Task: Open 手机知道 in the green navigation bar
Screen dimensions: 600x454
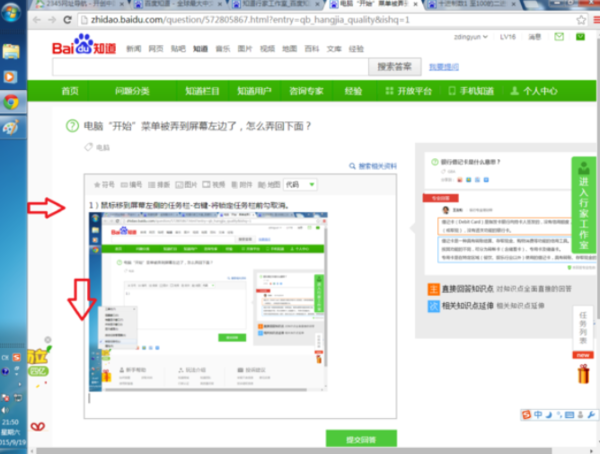Action: click(x=471, y=91)
